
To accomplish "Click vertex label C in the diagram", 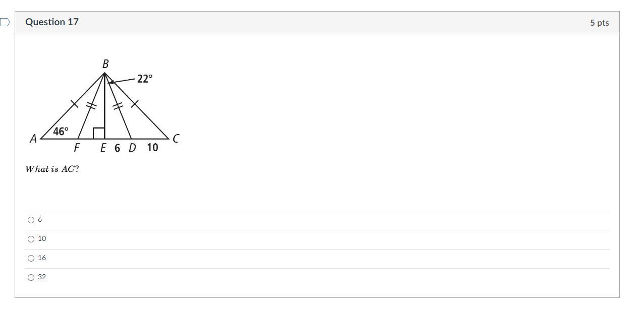I will (176, 139).
